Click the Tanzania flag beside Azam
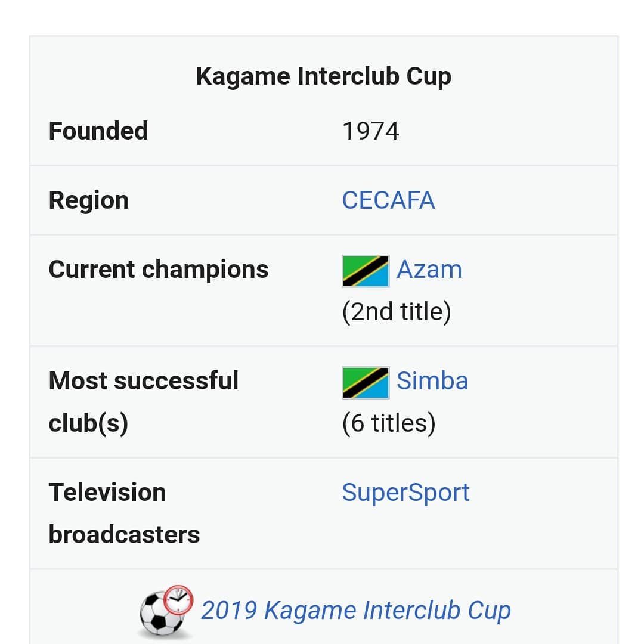This screenshot has height=644, width=644. 366,271
